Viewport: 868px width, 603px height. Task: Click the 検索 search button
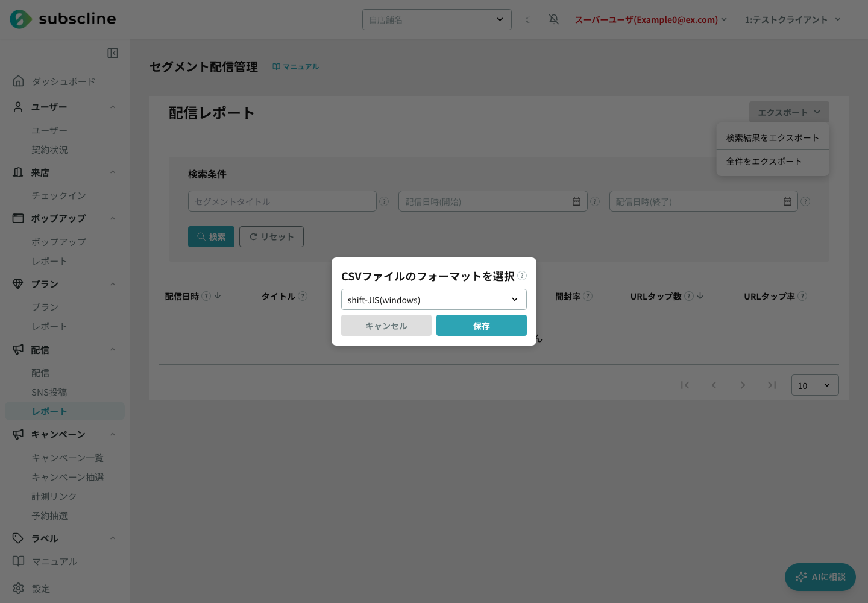click(x=211, y=236)
